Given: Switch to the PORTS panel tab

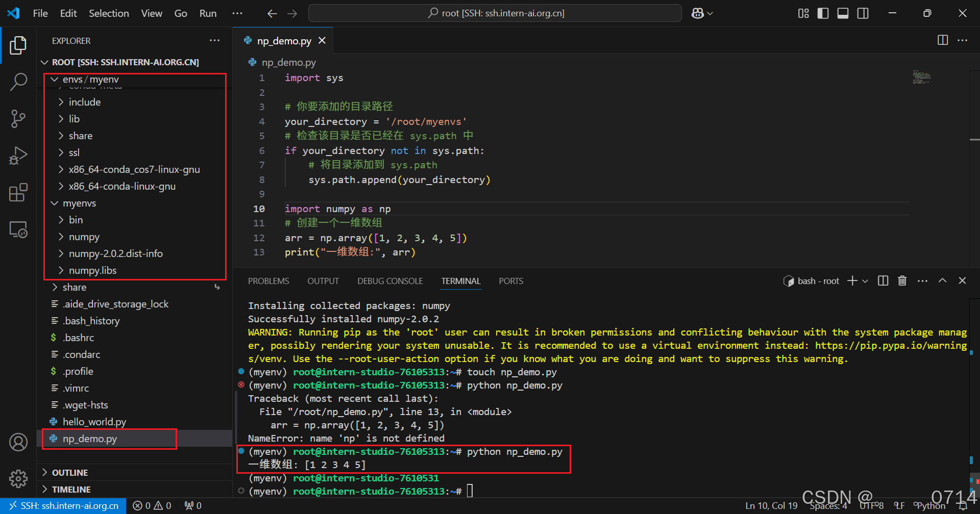Looking at the screenshot, I should tap(511, 281).
